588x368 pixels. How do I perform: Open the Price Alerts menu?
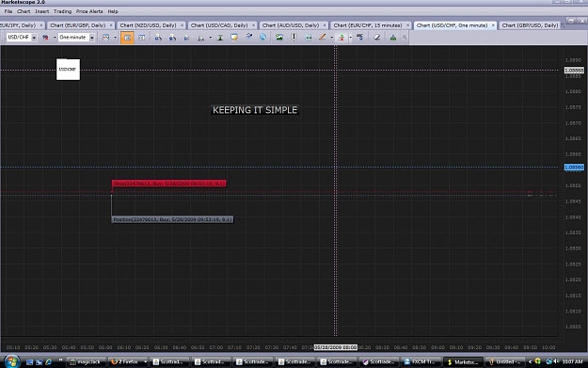pos(89,11)
